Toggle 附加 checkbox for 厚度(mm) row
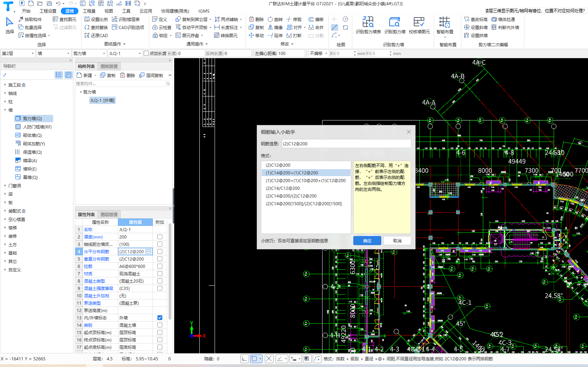 [160, 237]
